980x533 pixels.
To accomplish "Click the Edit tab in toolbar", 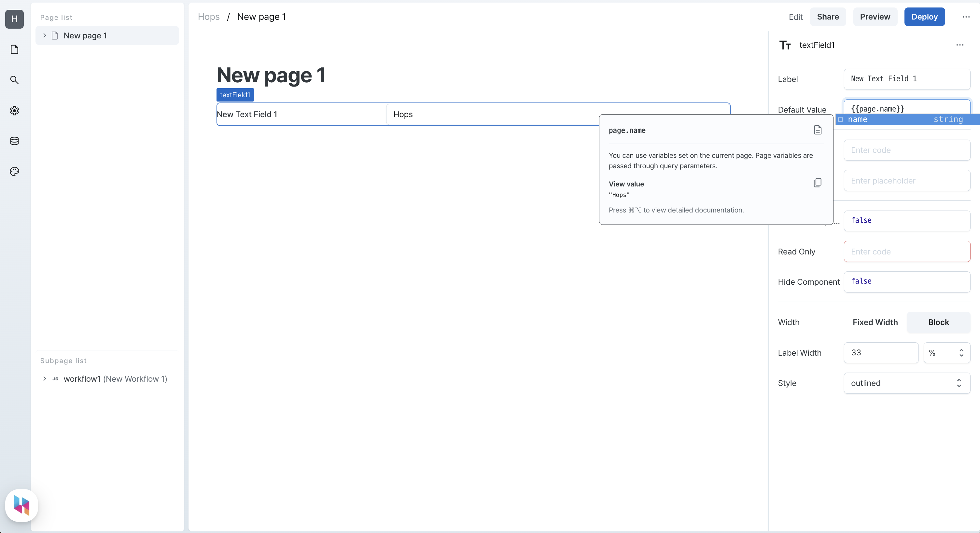I will pyautogui.click(x=796, y=16).
